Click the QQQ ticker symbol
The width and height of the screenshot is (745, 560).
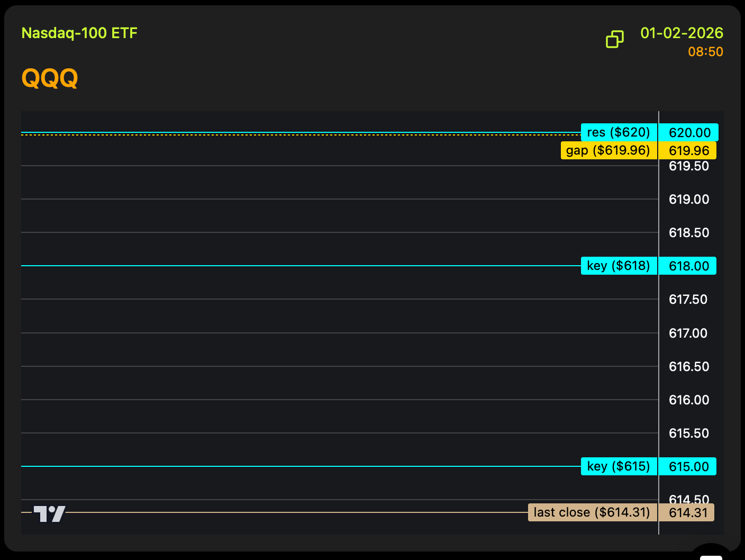click(50, 78)
